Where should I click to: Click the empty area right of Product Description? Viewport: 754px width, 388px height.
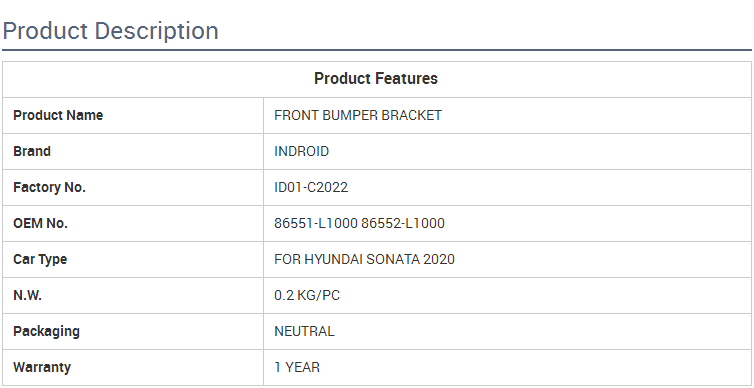(x=486, y=31)
